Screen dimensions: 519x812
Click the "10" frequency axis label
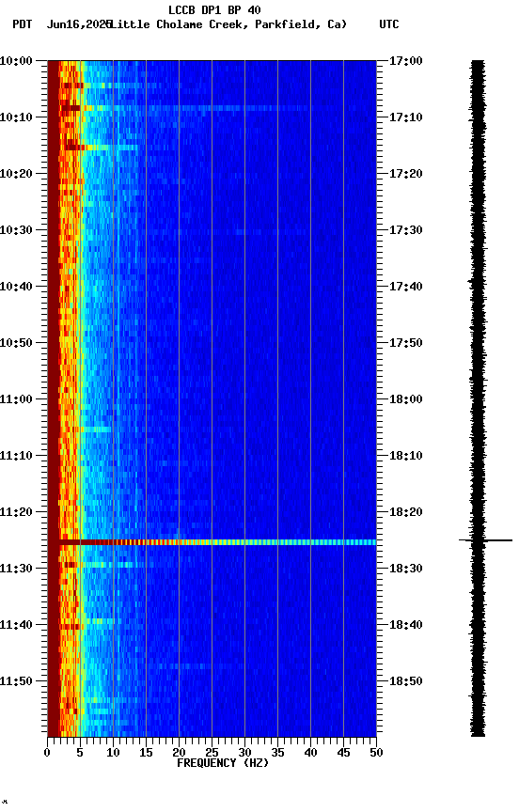tap(113, 753)
